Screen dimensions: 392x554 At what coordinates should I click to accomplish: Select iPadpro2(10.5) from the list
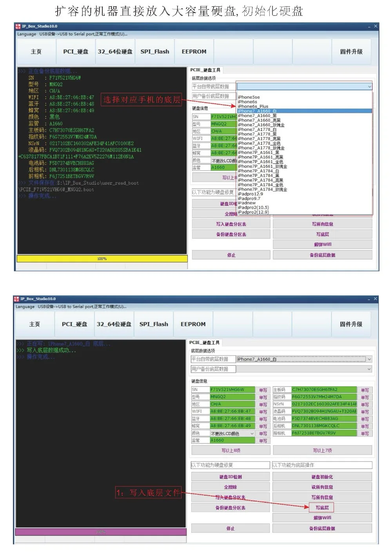point(253,208)
